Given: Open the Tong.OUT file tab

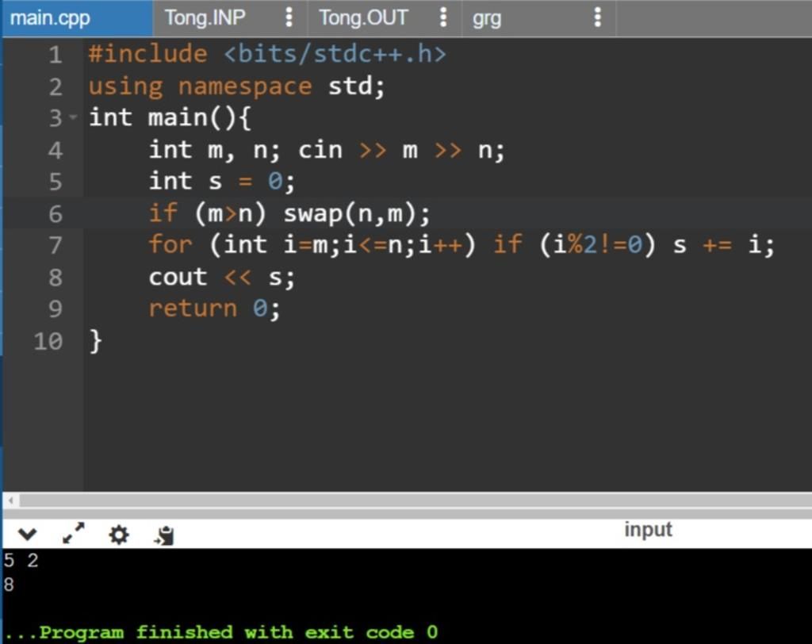Looking at the screenshot, I should tap(363, 18).
